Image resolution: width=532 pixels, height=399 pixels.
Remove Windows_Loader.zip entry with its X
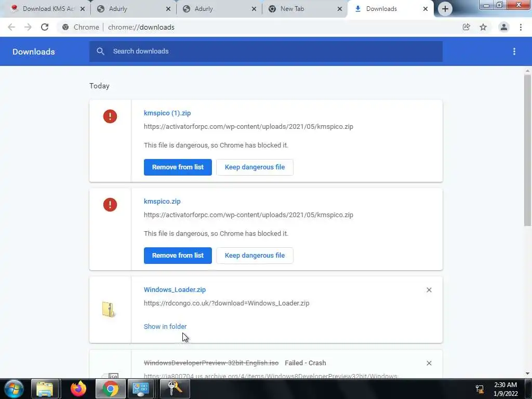click(429, 290)
